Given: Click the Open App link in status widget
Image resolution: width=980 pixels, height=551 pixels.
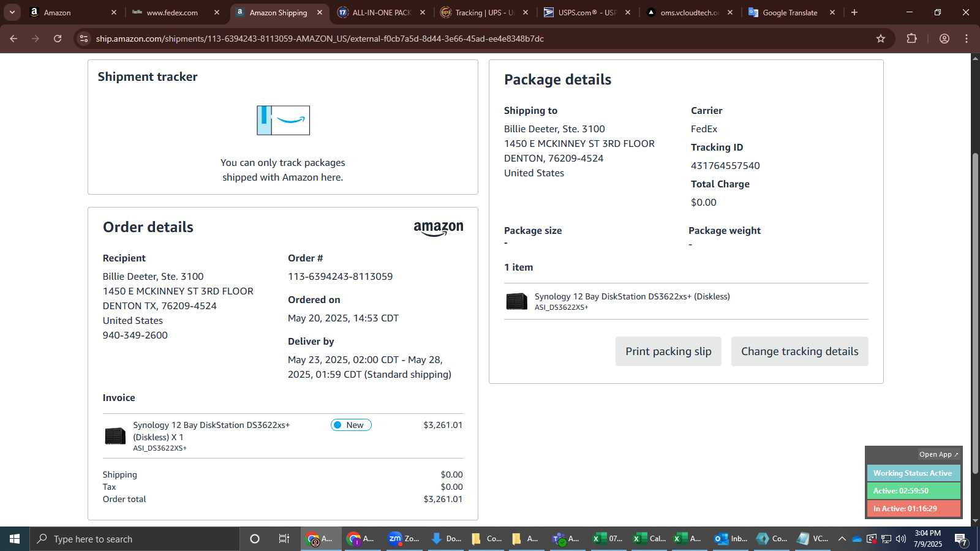Looking at the screenshot, I should pyautogui.click(x=938, y=454).
